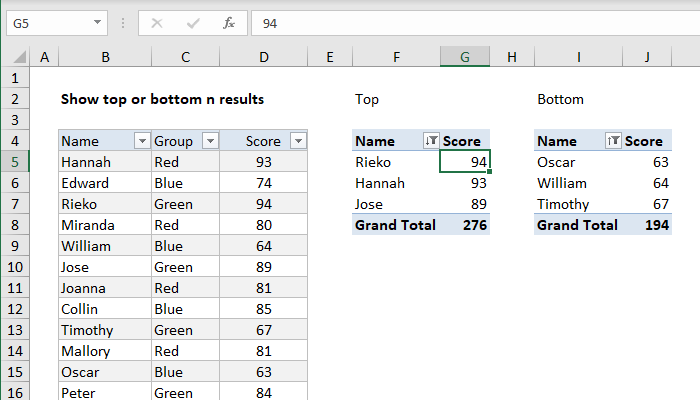Viewport: 700px width, 400px height.
Task: Select the Collin name cell
Action: point(105,309)
